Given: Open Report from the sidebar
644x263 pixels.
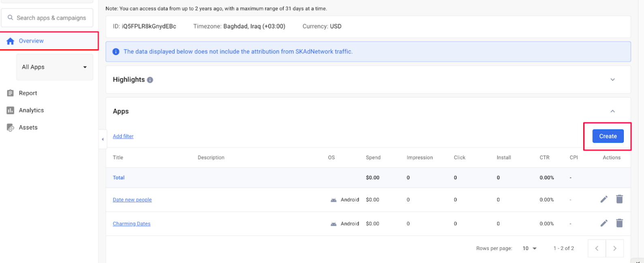Looking at the screenshot, I should click(x=28, y=93).
